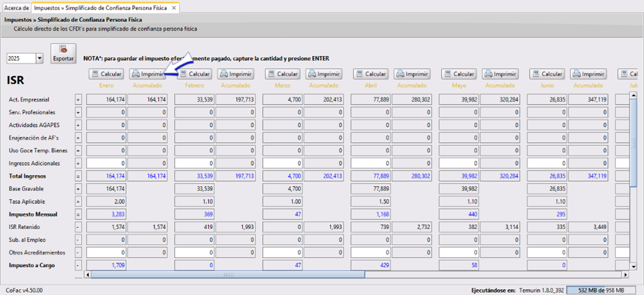Click the Abril Impuesto Mensual value 1,168
644x295 pixels.
coord(371,214)
